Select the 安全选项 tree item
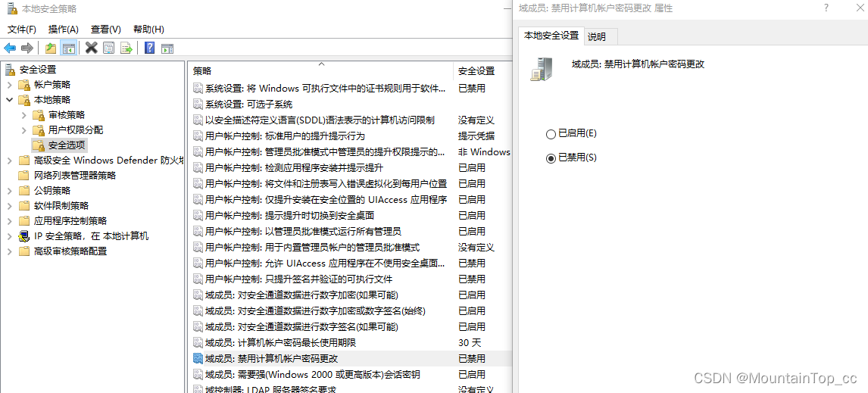This screenshot has height=393, width=868. click(x=67, y=145)
